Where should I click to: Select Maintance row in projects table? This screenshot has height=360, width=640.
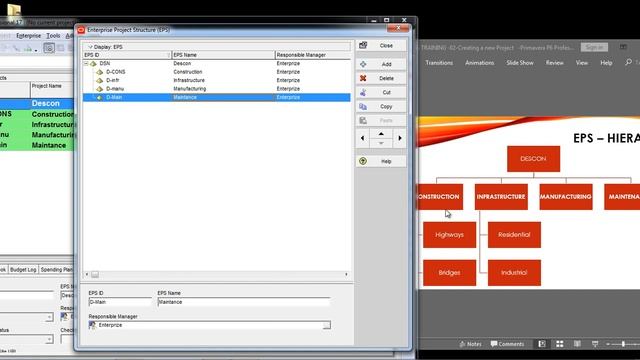[x=37, y=145]
